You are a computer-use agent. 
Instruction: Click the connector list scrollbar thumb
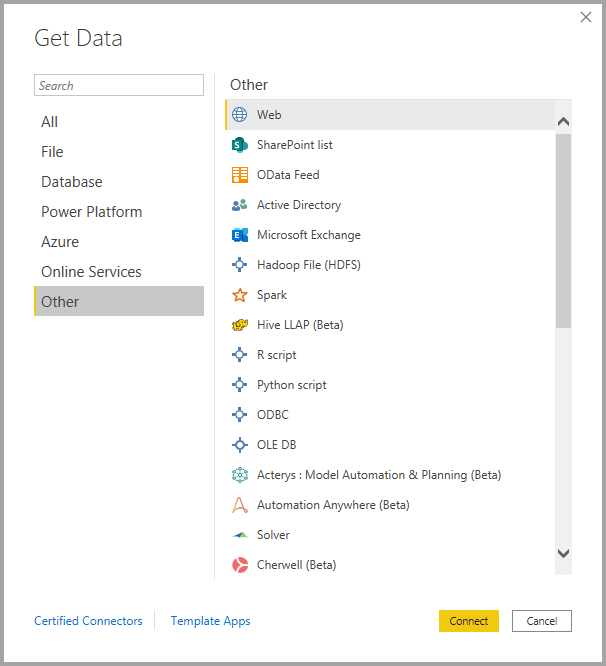(x=563, y=230)
